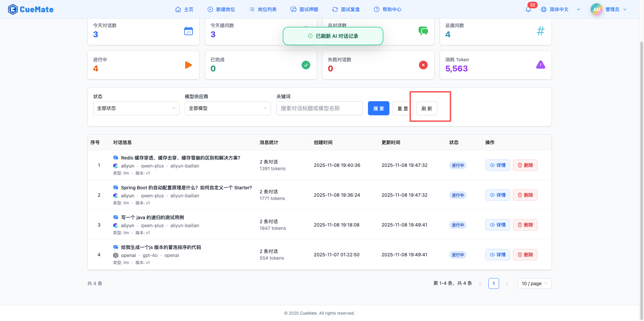Expand the 全部状态 status dropdown
The image size is (644, 321).
[x=136, y=108]
